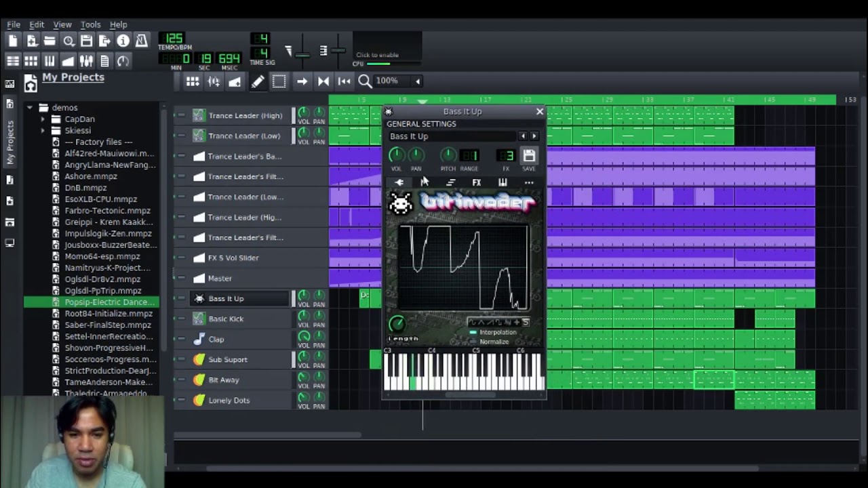Click the magnifier zoom icon
The width and height of the screenshot is (868, 488).
point(365,81)
